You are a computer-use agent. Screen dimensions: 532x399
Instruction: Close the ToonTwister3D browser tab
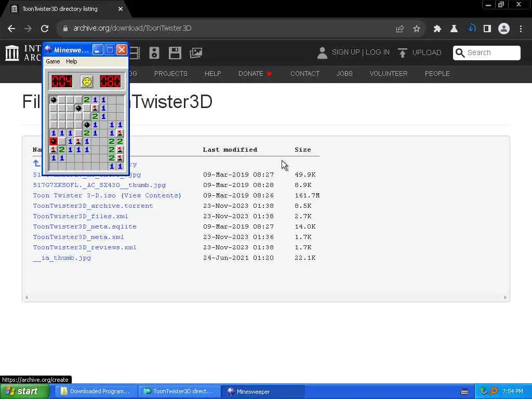pos(121,9)
